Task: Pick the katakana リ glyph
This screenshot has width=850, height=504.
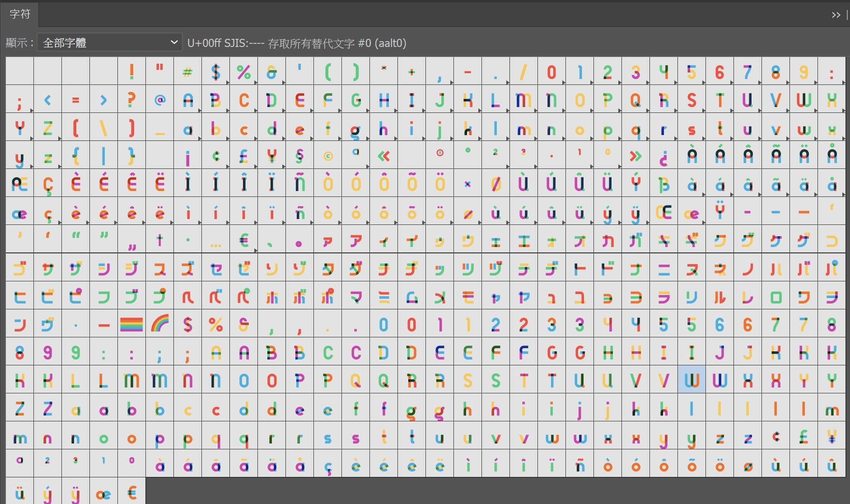Action: [691, 296]
